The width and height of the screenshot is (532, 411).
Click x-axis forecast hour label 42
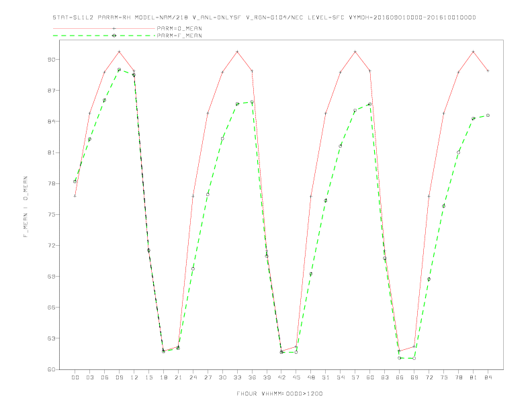(281, 377)
